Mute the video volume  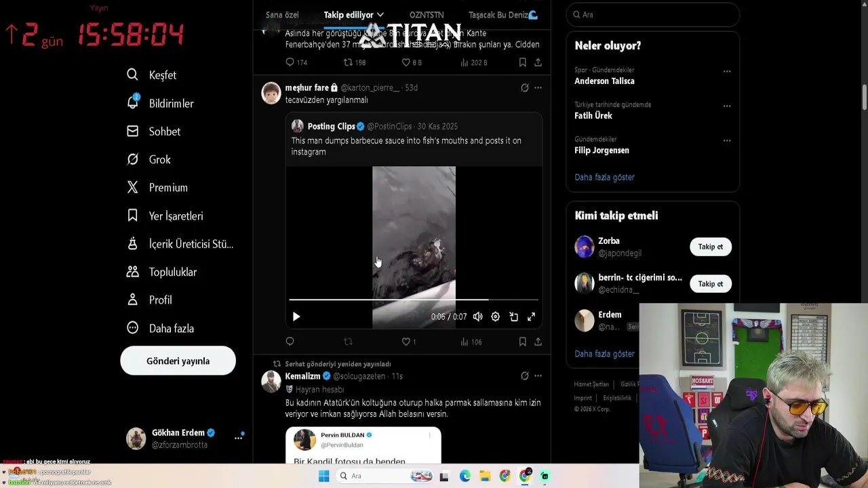[477, 317]
